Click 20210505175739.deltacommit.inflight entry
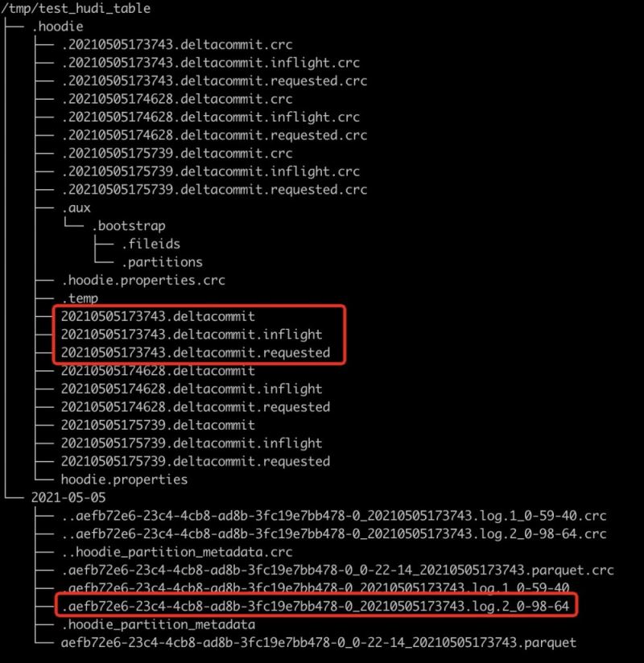The width and height of the screenshot is (644, 663). [192, 443]
